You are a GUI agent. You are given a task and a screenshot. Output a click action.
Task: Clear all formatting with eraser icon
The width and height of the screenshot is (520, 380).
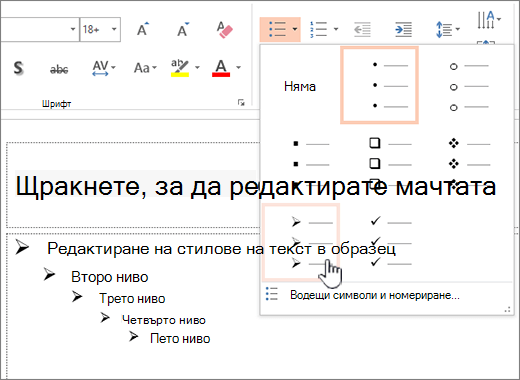tap(224, 30)
